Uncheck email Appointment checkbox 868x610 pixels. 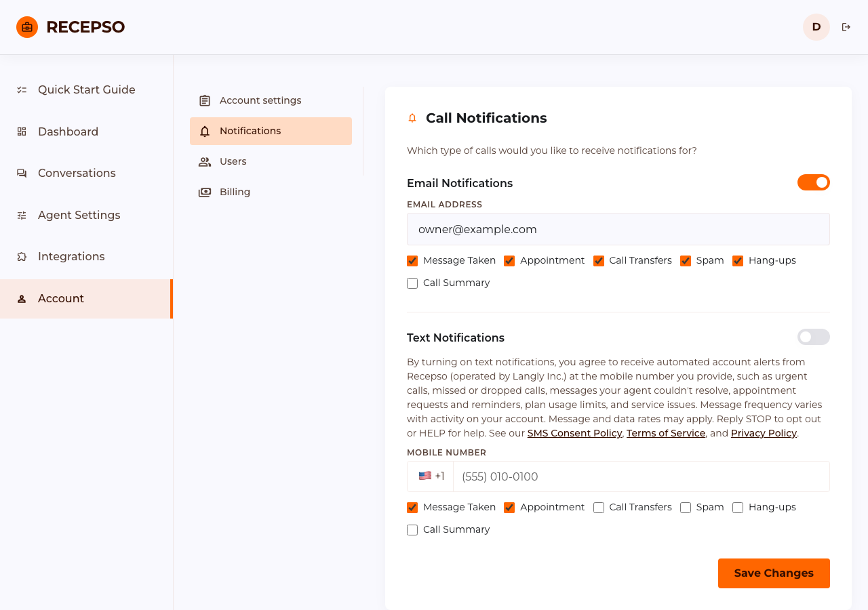click(509, 261)
